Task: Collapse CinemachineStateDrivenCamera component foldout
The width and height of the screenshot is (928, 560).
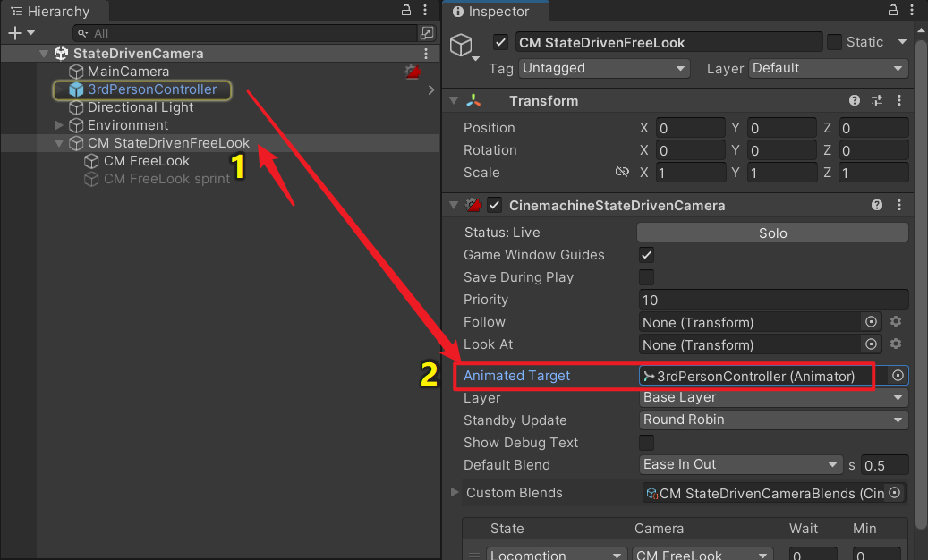Action: click(x=454, y=205)
